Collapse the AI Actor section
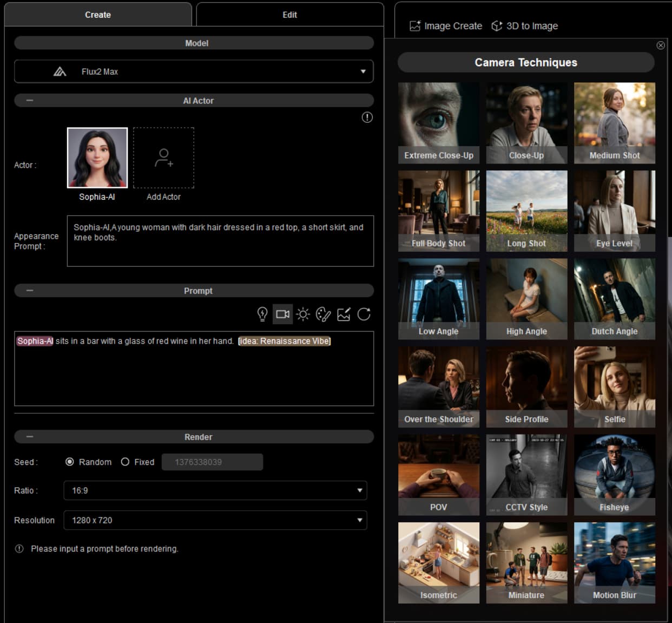672x623 pixels. click(x=30, y=101)
